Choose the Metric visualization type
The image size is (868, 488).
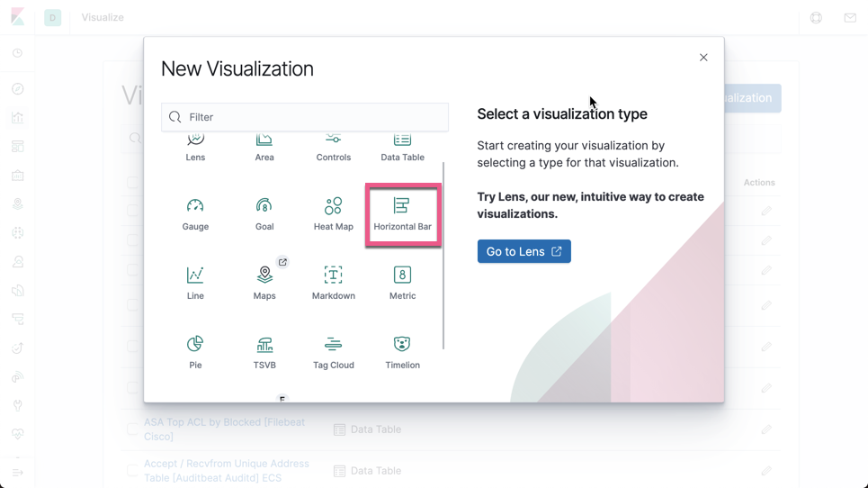tap(402, 285)
